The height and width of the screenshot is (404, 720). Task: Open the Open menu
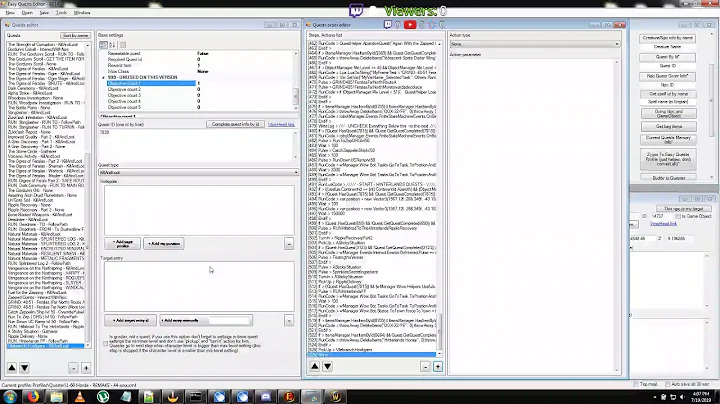27,13
